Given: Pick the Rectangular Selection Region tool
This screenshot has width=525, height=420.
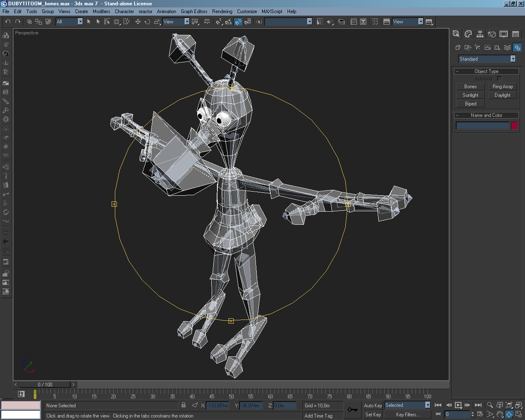Looking at the screenshot, I should 116,22.
